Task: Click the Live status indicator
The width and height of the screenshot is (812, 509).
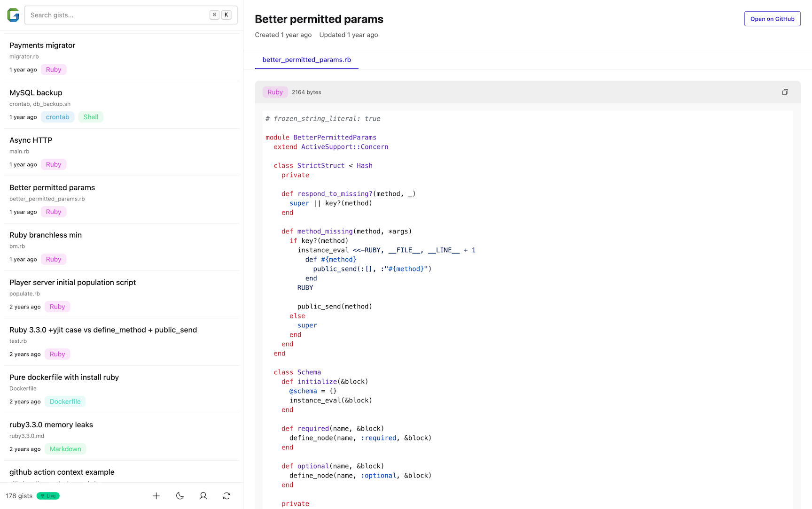Action: coord(47,495)
